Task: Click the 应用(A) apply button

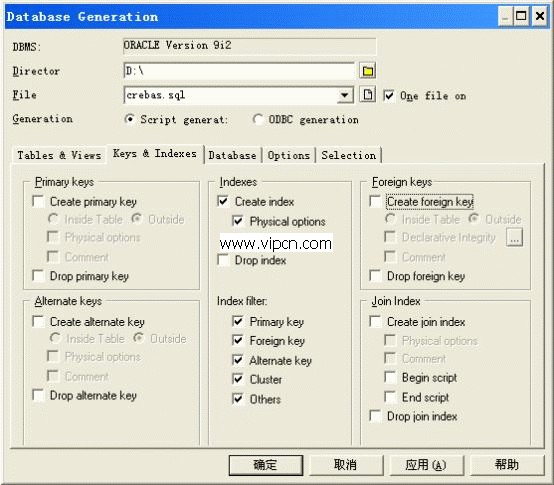Action: [x=426, y=465]
